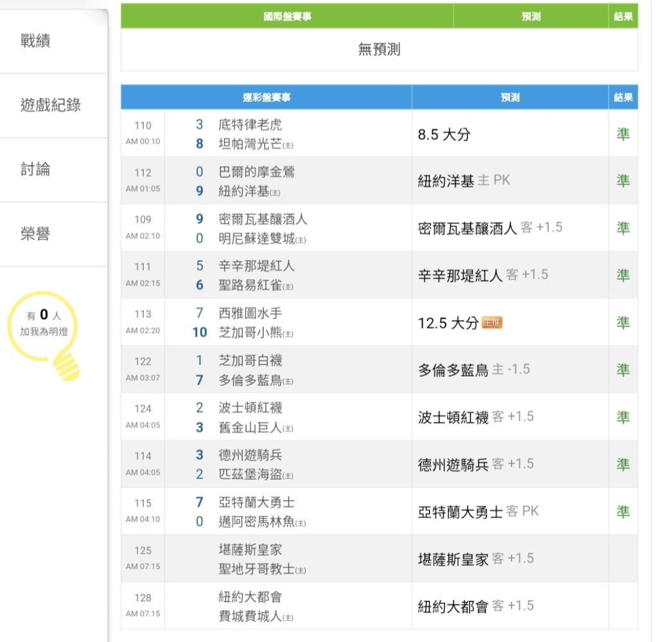The width and height of the screenshot is (672, 642).
Task: Click the 主推 orange badge icon
Action: [x=492, y=323]
